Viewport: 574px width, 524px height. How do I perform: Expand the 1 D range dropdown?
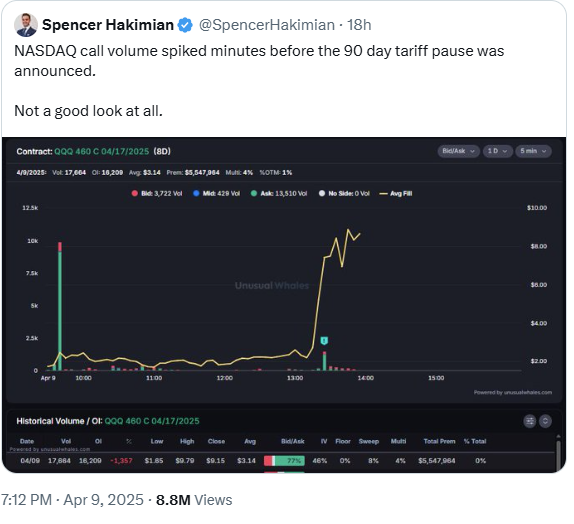pyautogui.click(x=497, y=151)
